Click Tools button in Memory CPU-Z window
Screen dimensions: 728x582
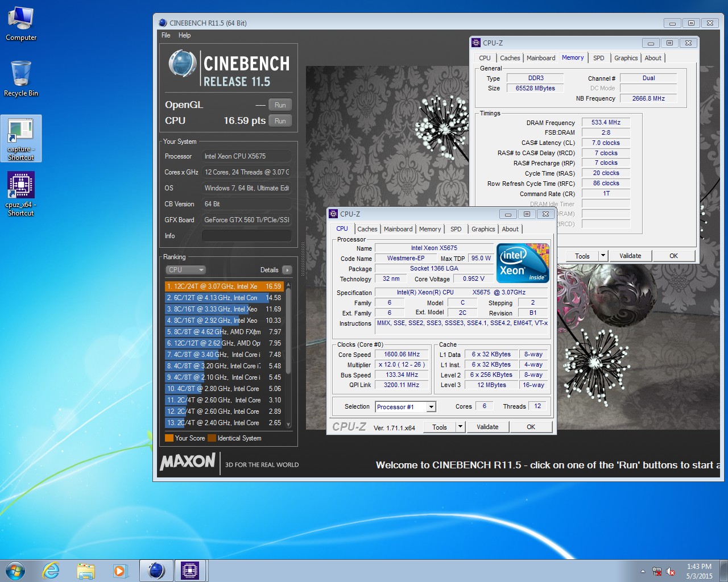[x=582, y=256]
